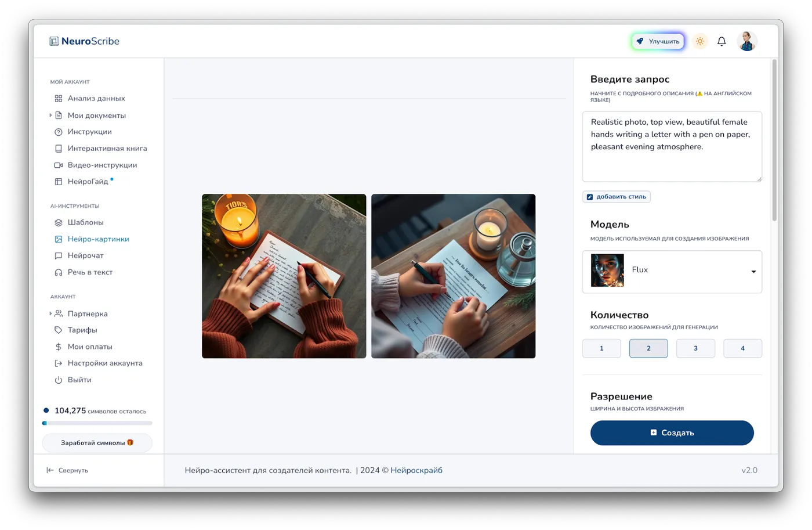The image size is (812, 530).
Task: Open the generated image with glass teapot
Action: tap(454, 276)
